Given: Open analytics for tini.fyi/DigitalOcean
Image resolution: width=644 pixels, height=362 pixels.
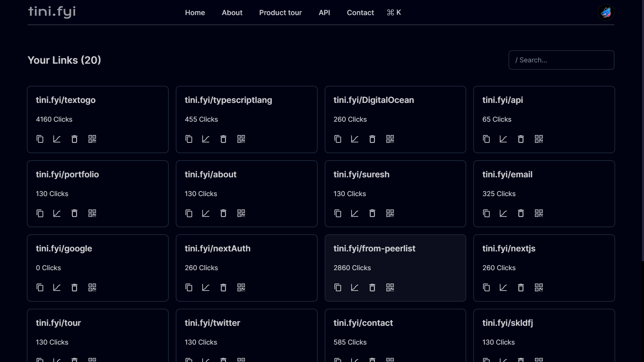Looking at the screenshot, I should [355, 139].
